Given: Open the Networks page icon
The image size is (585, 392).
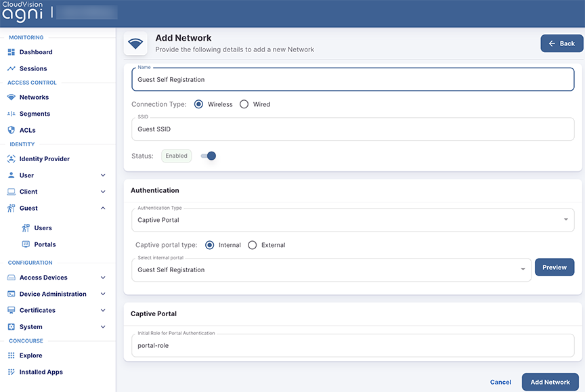Looking at the screenshot, I should [9, 97].
